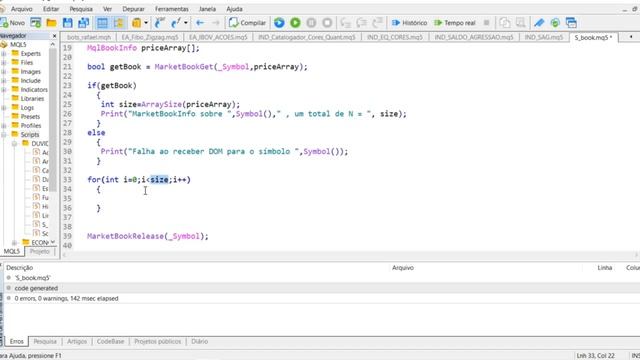Screen dimensions: 640x360
Task: Expand the Images folder node
Action: pyautogui.click(x=4, y=71)
